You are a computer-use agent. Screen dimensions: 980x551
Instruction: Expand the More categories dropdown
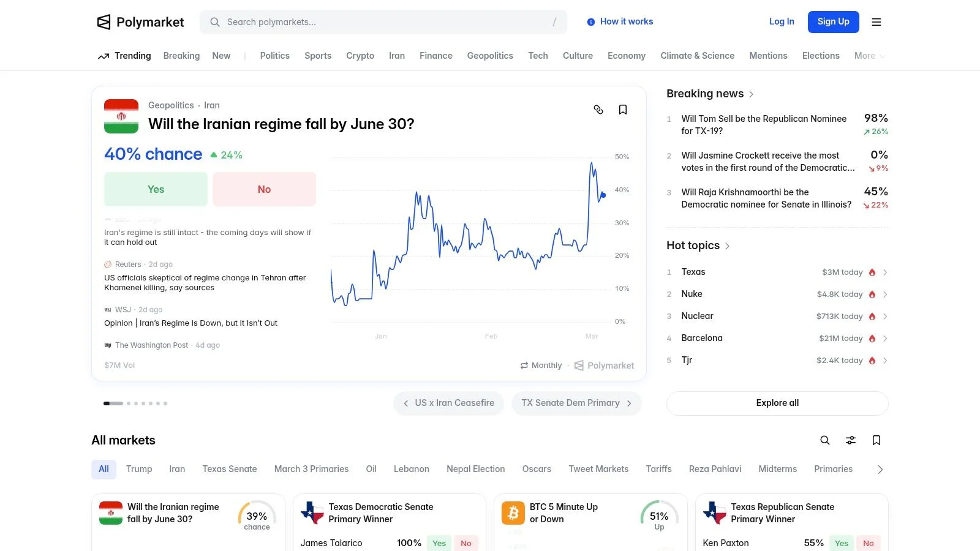870,56
